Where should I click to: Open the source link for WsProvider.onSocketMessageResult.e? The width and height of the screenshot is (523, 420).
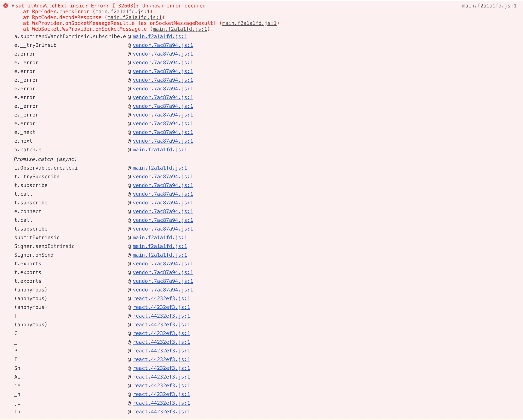pos(249,23)
